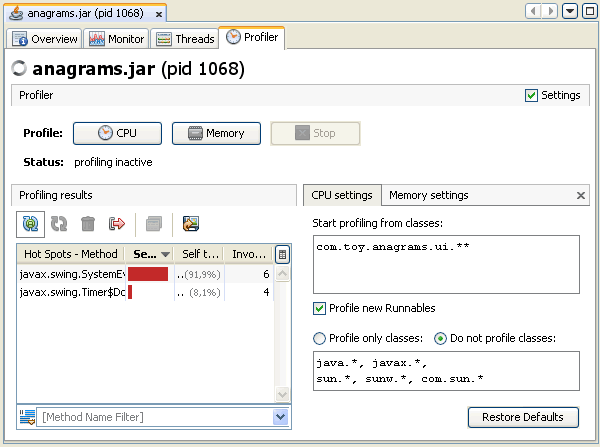Select the Profile only classes radio button

click(320, 337)
